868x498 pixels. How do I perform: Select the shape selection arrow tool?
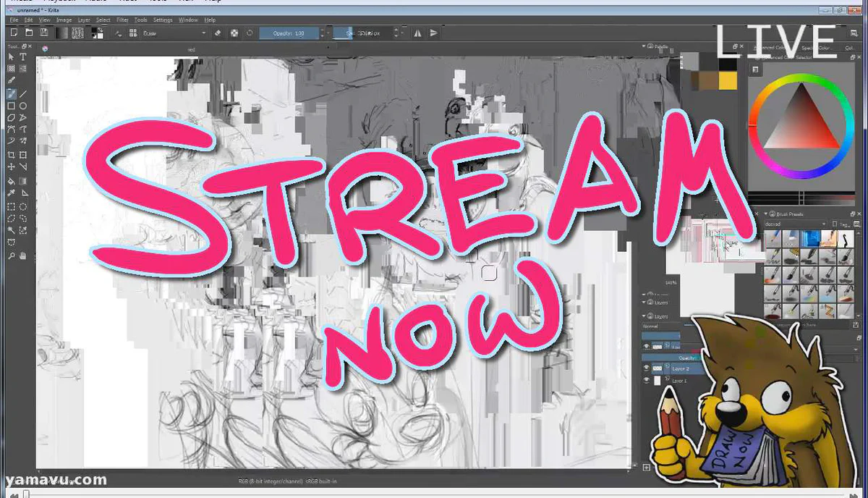tap(12, 56)
